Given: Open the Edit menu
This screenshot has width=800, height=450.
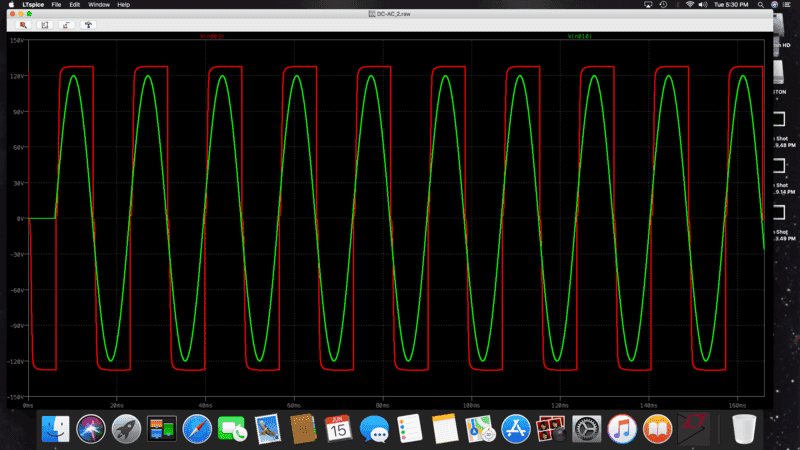Looking at the screenshot, I should 74,5.
